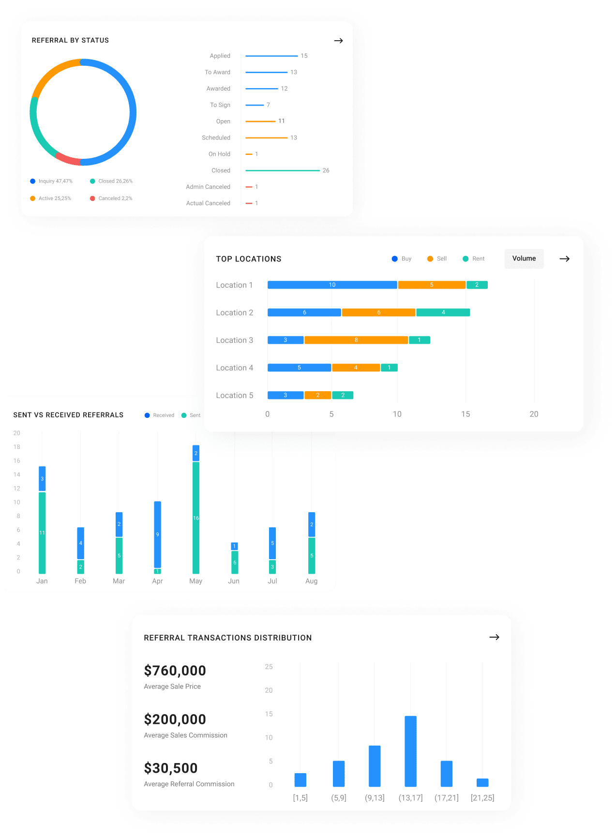Toggle the Inquiry 47,47% donut legend

point(51,181)
